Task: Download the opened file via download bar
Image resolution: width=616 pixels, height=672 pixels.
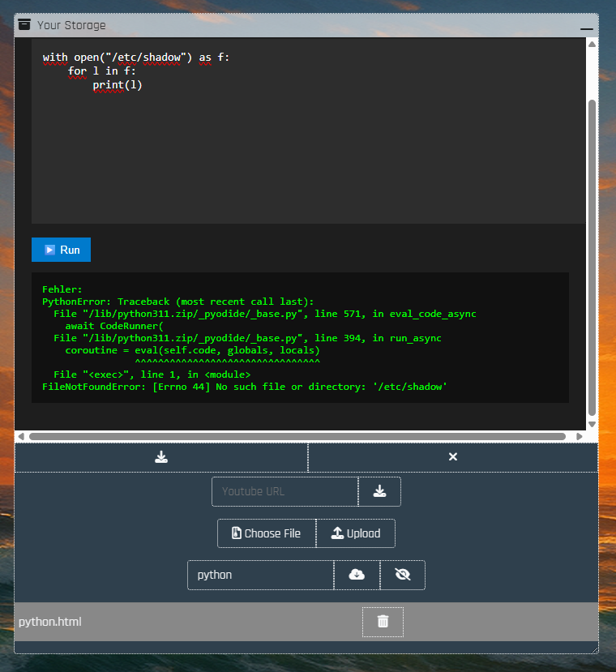Action: coord(161,457)
